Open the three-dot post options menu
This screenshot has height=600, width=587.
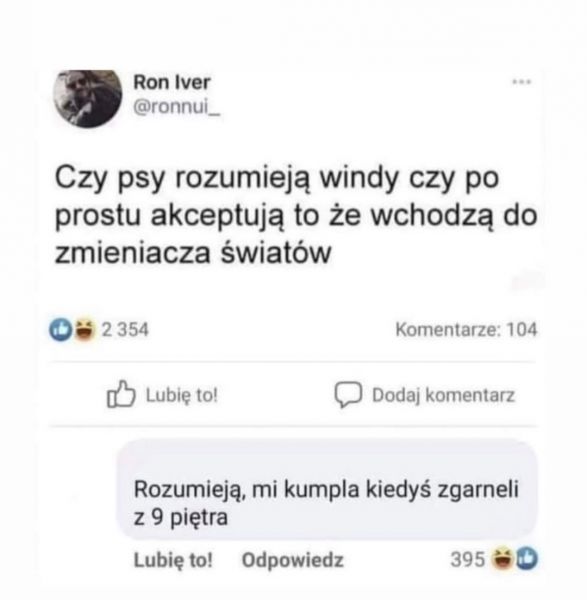521,82
